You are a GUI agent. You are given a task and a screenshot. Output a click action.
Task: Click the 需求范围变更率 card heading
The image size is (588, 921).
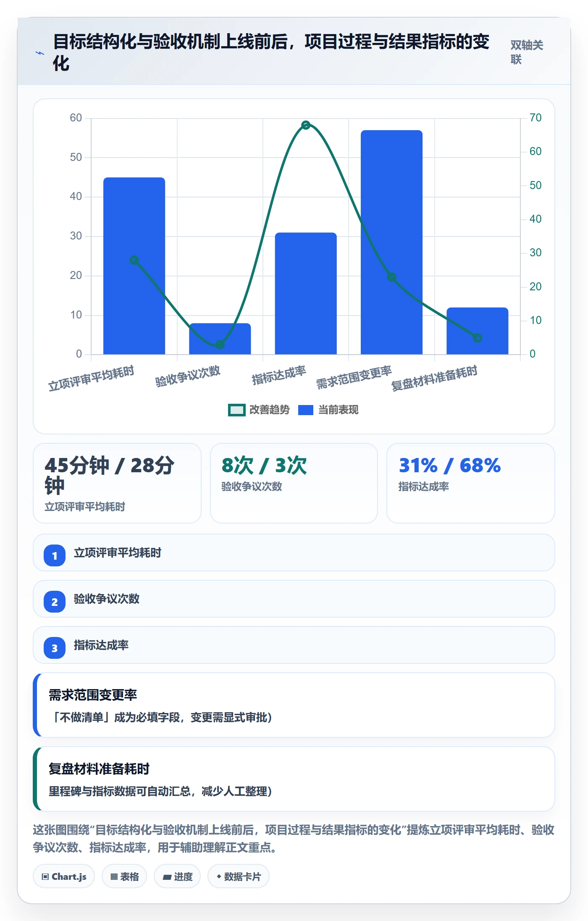[93, 695]
